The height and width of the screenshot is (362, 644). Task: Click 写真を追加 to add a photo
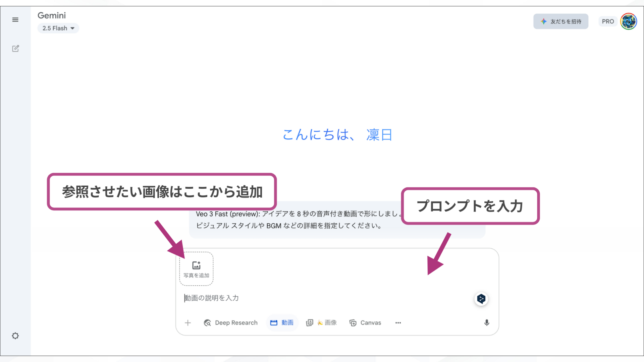pyautogui.click(x=196, y=269)
